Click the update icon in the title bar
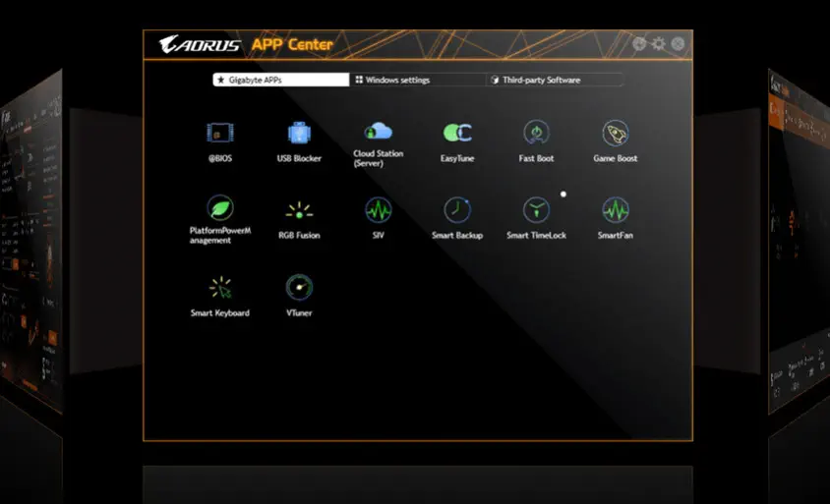This screenshot has height=504, width=830. tap(639, 43)
